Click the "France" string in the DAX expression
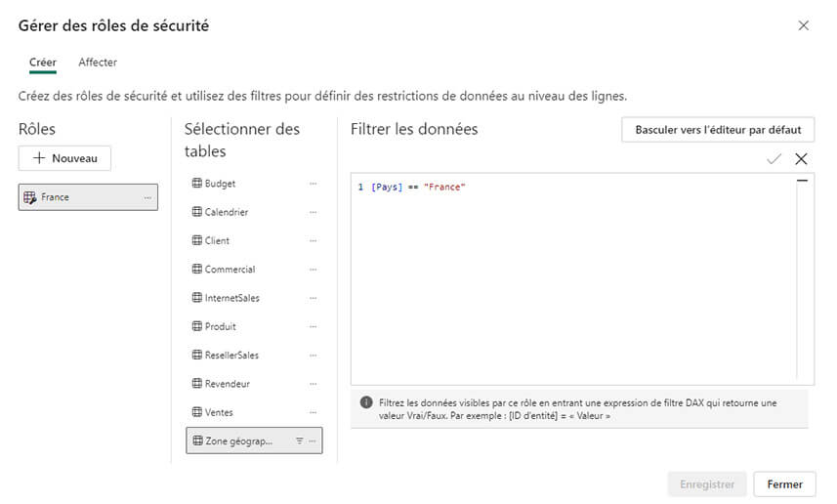Viewport: 837px width, 504px height. point(444,187)
